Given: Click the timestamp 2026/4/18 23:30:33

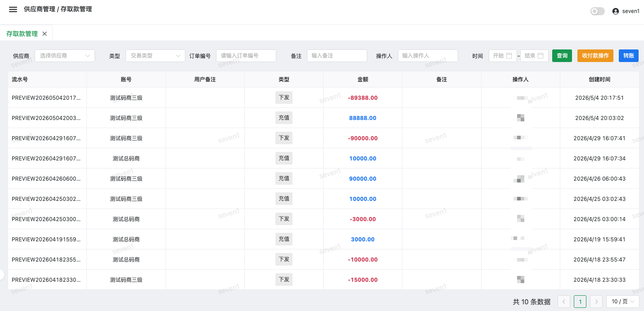Looking at the screenshot, I should click(x=599, y=280).
